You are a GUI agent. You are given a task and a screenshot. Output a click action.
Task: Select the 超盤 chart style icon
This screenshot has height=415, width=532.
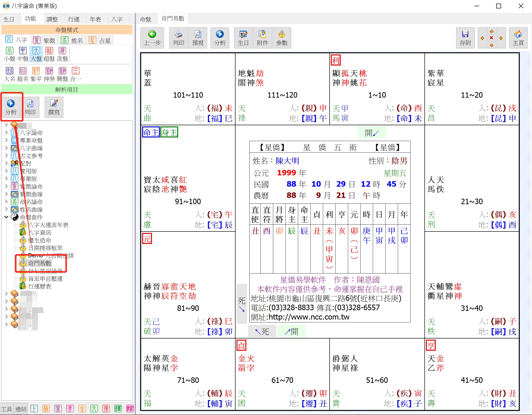49,54
